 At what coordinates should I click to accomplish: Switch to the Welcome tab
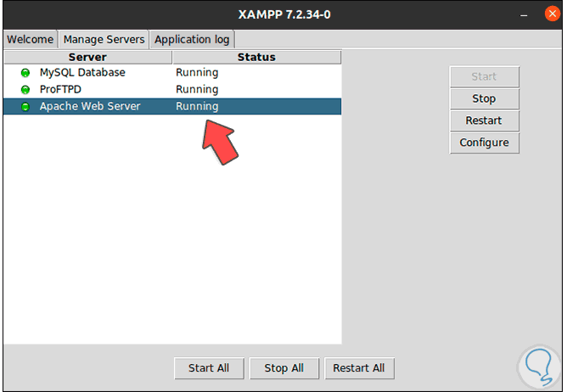(31, 39)
